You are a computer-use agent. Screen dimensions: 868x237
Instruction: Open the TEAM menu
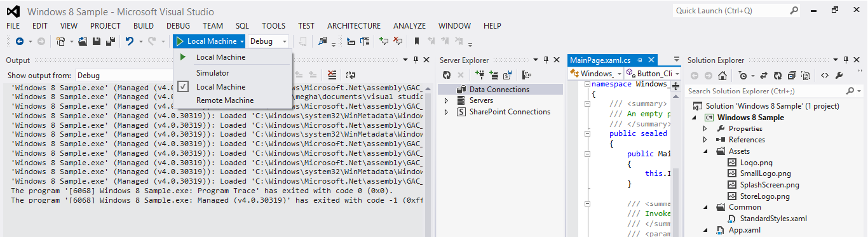point(213,26)
